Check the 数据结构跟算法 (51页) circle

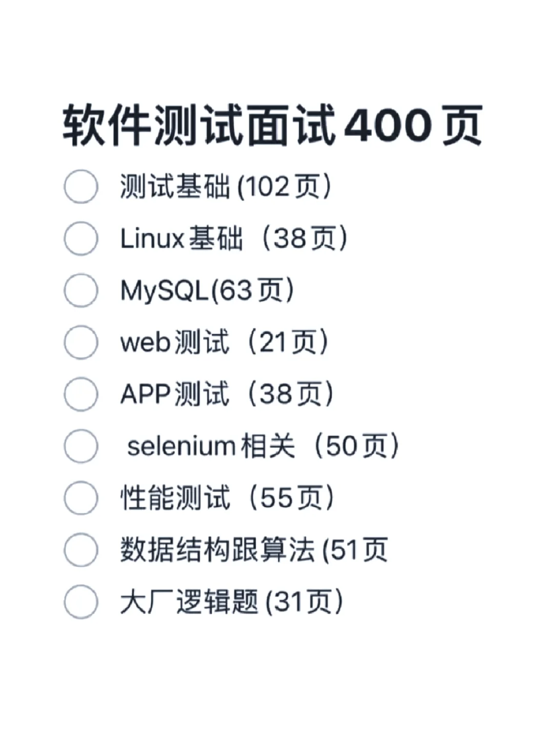(81, 550)
